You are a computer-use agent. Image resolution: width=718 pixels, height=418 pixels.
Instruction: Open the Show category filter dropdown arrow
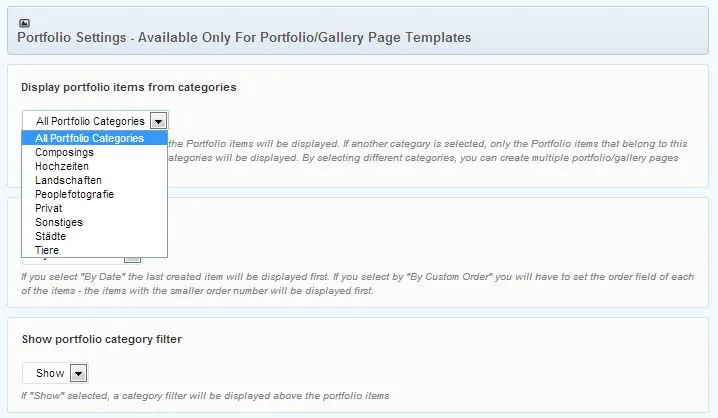point(78,373)
